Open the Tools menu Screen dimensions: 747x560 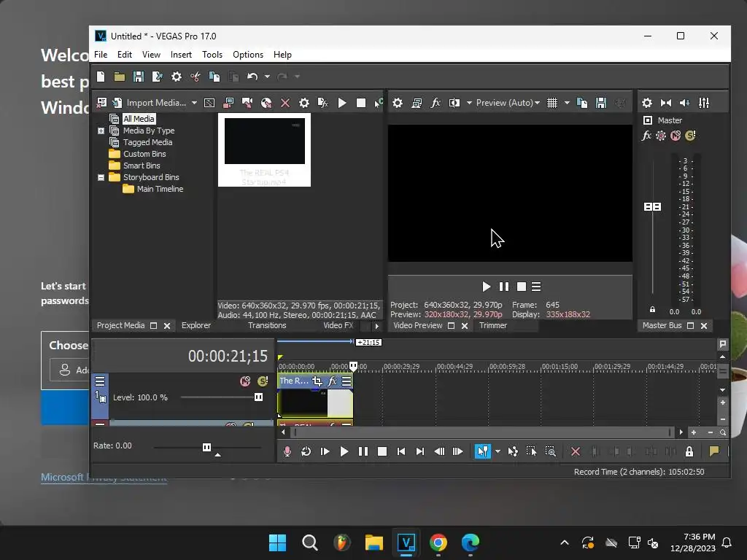tap(212, 55)
